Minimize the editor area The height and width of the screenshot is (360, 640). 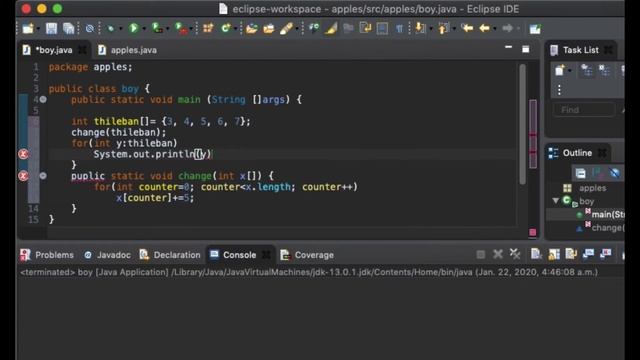(x=508, y=47)
